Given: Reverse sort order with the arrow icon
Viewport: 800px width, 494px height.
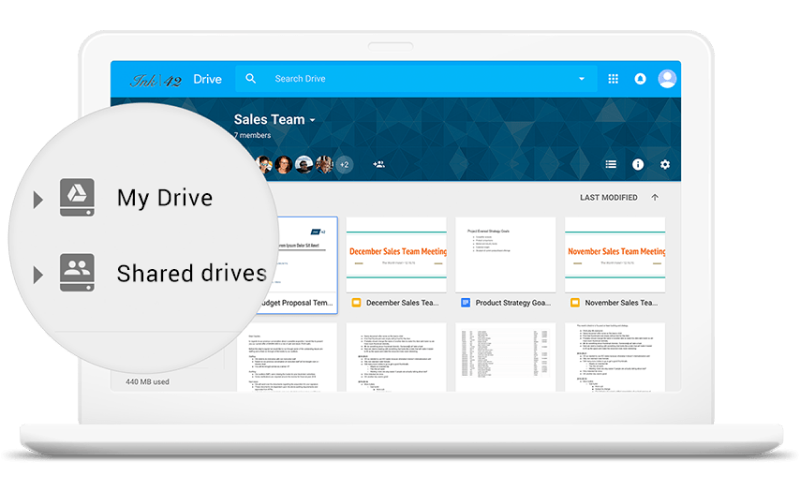Looking at the screenshot, I should (655, 197).
